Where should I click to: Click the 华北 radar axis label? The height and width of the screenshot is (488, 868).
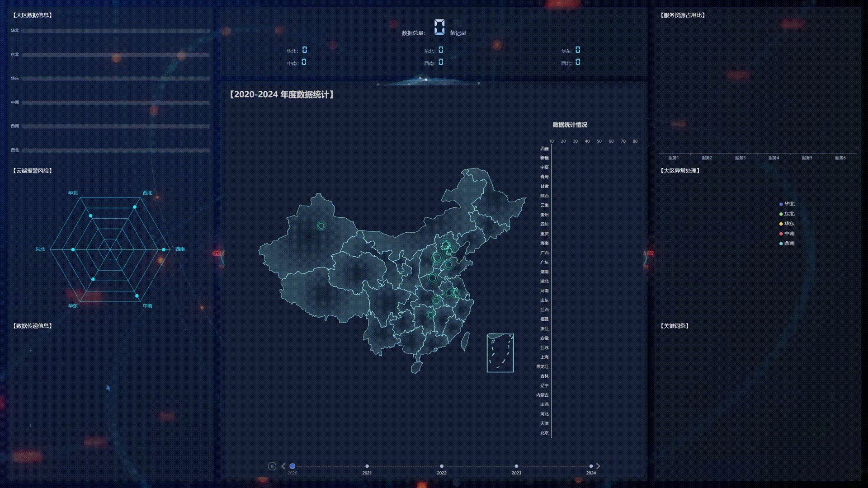73,193
